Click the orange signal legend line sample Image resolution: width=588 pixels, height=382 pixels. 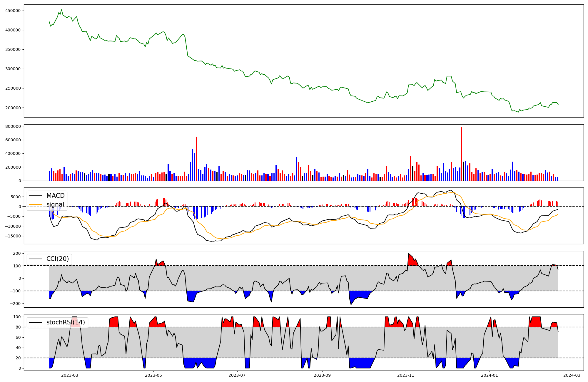pos(36,205)
